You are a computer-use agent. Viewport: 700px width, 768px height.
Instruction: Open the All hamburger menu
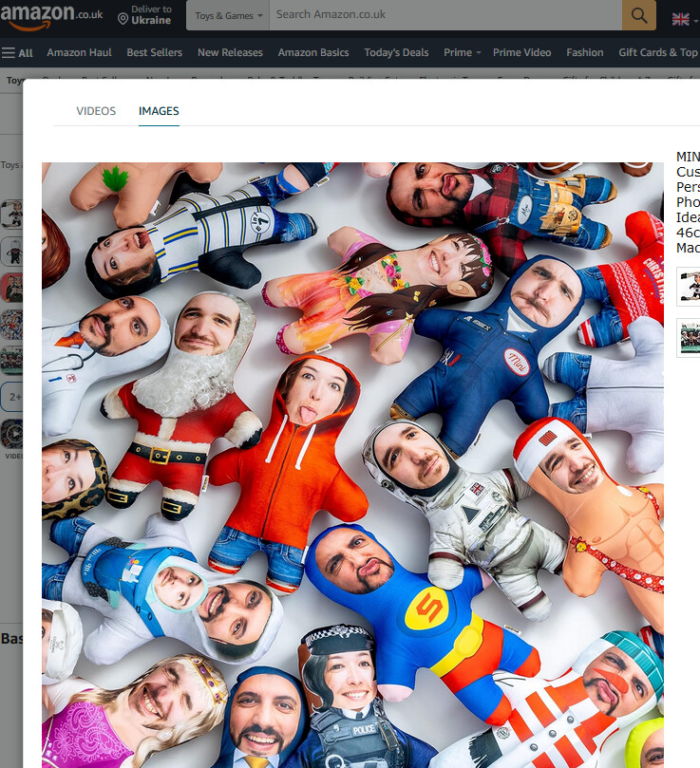click(x=17, y=53)
